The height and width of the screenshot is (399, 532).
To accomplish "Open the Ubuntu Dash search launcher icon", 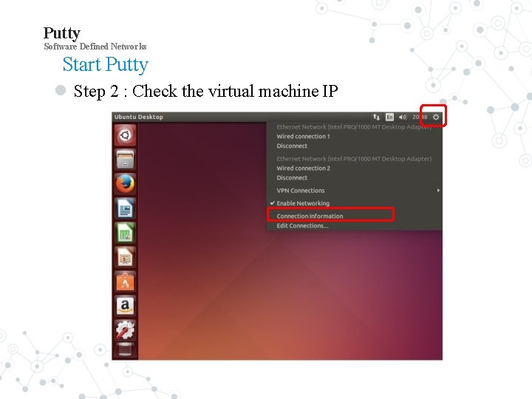I will (x=125, y=135).
